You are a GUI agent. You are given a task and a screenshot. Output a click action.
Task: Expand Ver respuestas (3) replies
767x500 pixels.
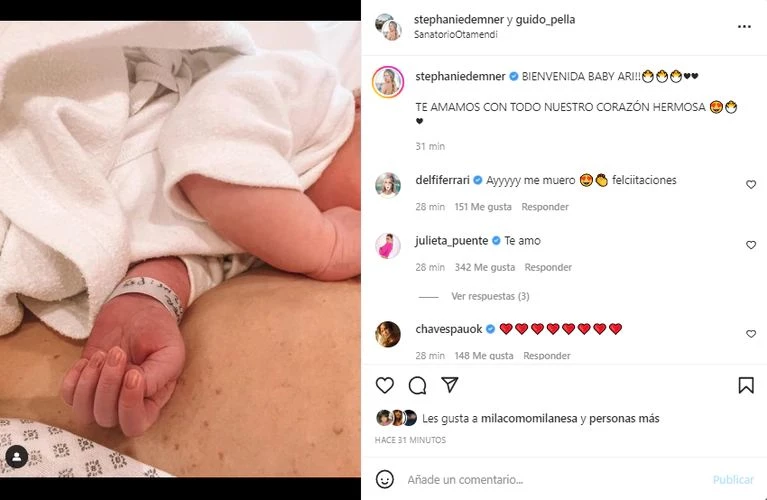click(490, 296)
